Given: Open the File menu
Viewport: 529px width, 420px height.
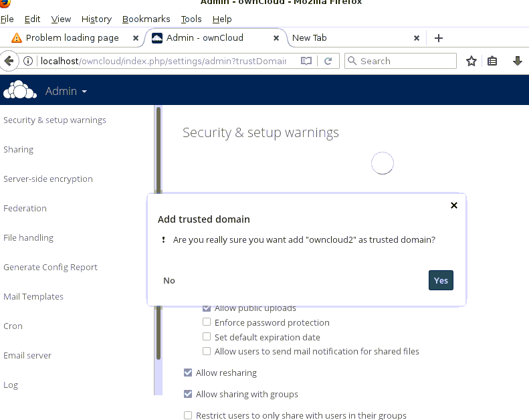Looking at the screenshot, I should coord(7,19).
